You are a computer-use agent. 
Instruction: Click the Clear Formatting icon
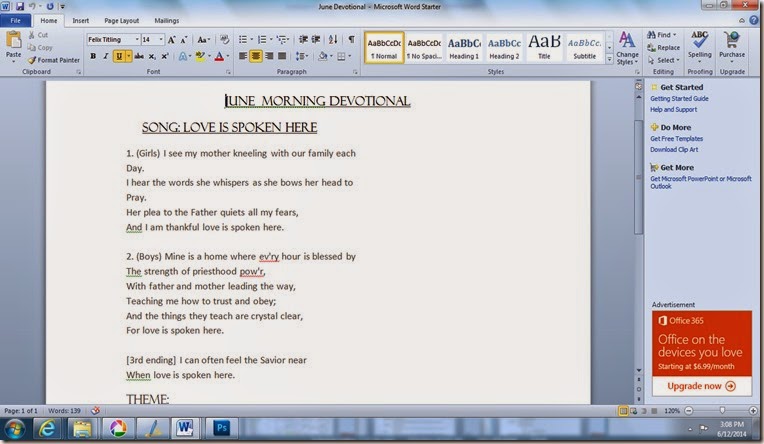(x=224, y=39)
